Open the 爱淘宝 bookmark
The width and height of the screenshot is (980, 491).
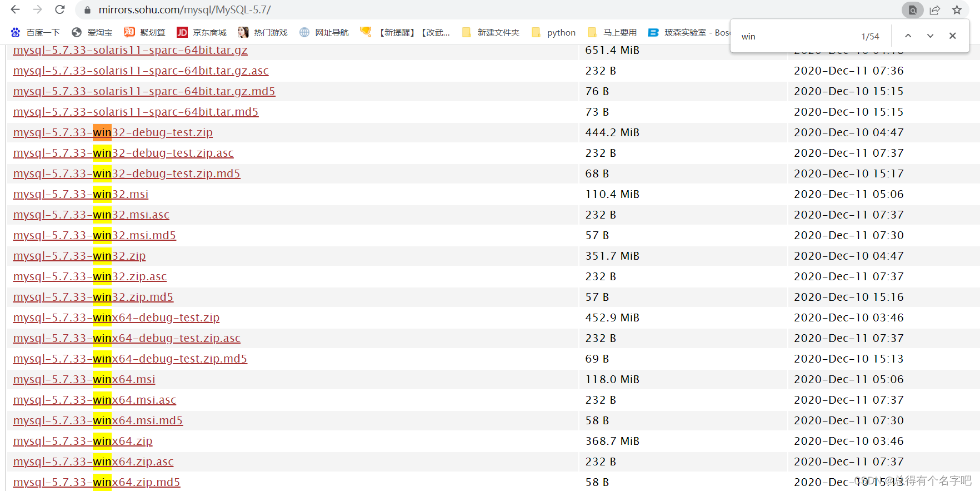[92, 33]
